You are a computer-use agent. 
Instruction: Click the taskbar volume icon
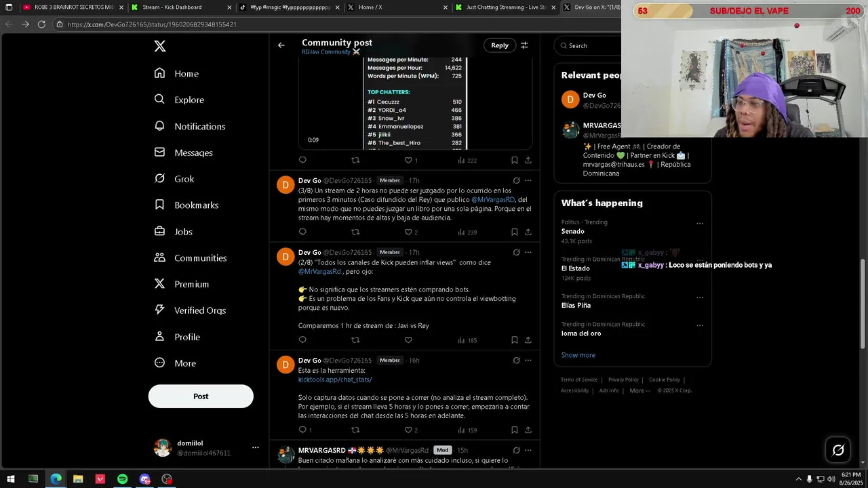[x=831, y=479]
